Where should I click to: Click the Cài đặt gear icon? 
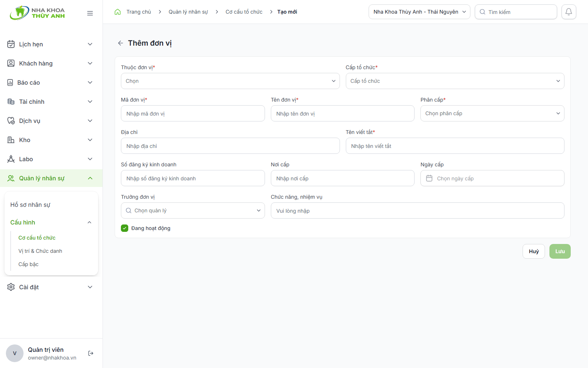coord(11,287)
